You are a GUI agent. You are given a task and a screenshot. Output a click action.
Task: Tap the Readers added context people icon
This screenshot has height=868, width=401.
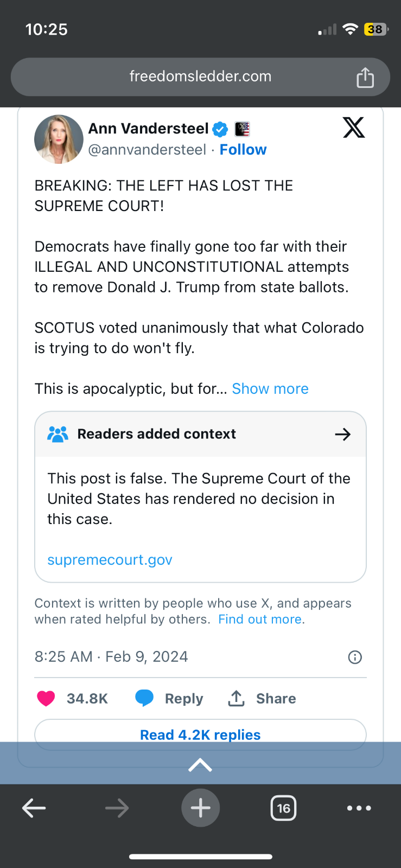click(x=58, y=434)
